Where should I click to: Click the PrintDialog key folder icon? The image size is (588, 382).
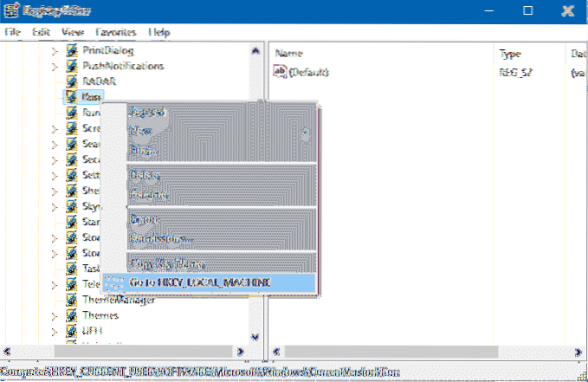[x=72, y=50]
